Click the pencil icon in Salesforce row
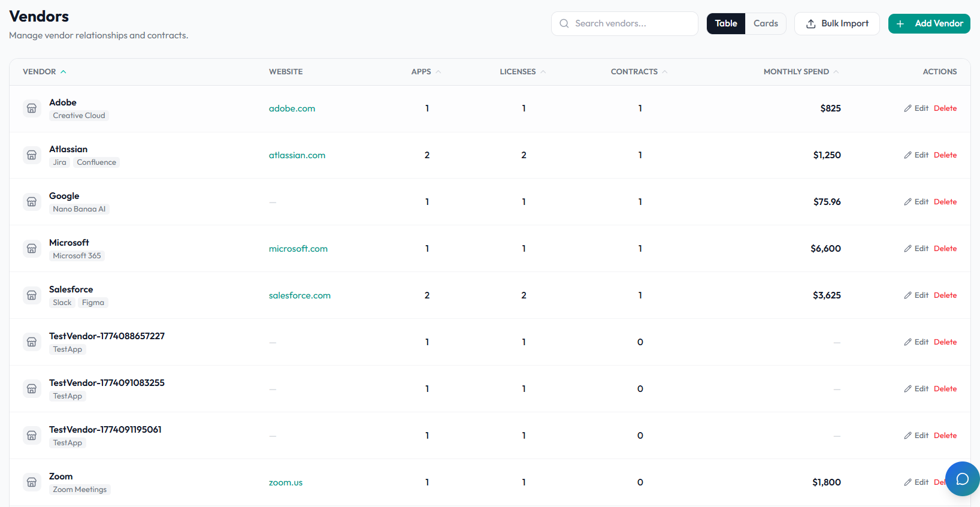 tap(908, 295)
